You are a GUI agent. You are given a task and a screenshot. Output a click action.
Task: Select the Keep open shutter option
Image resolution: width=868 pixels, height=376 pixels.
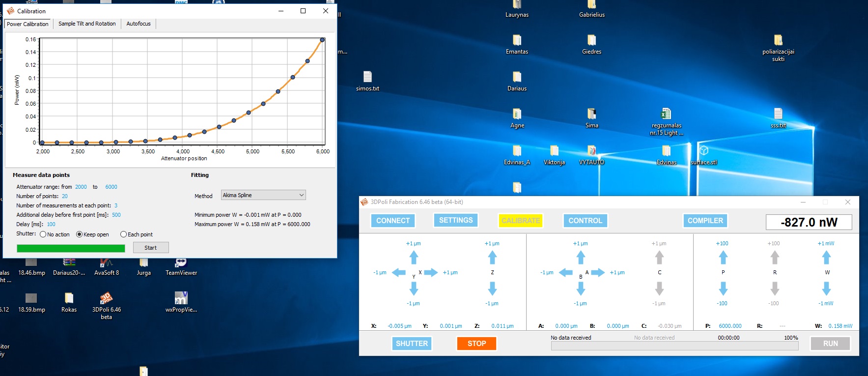click(x=79, y=234)
